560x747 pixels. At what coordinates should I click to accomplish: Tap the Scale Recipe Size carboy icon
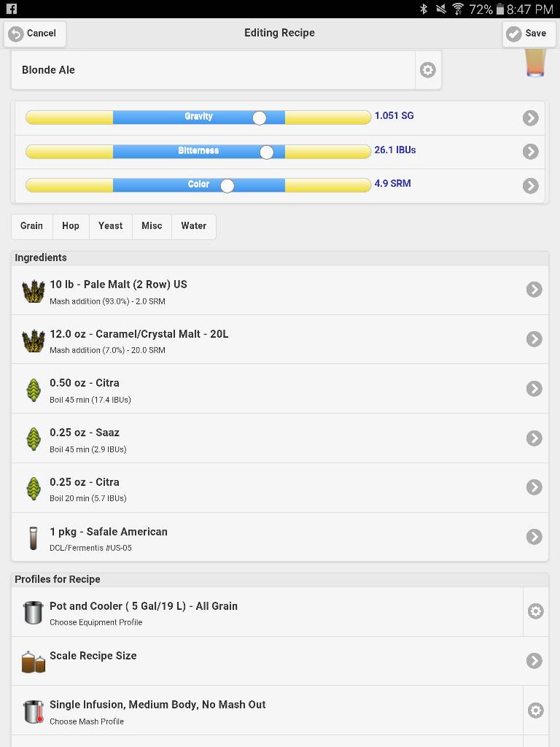34,662
